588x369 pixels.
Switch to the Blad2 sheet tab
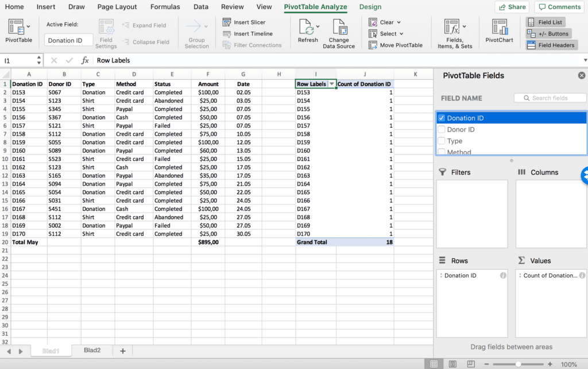point(92,349)
